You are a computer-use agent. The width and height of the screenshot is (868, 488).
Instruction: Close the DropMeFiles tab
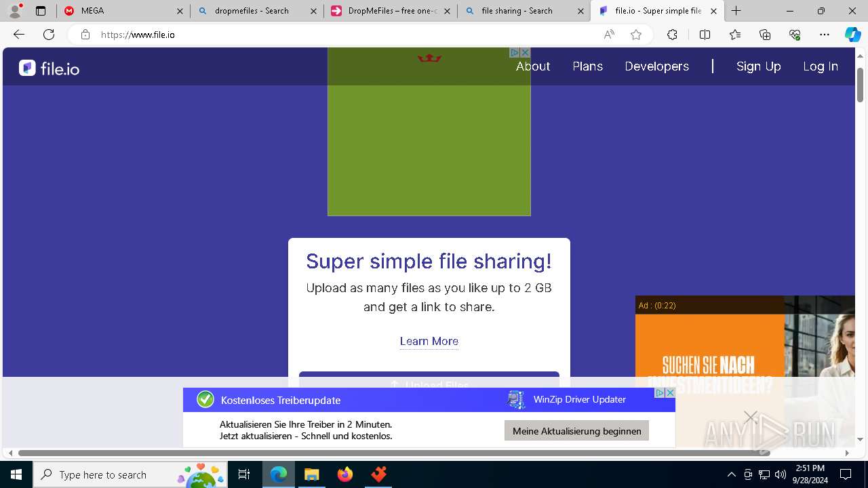pos(447,11)
